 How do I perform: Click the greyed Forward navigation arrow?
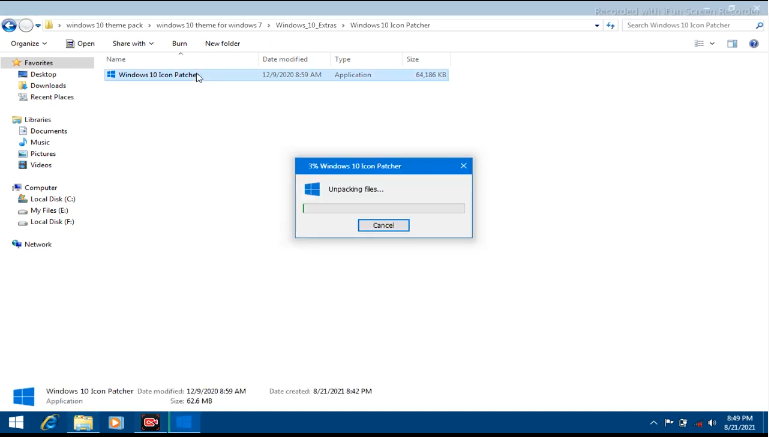click(x=26, y=25)
